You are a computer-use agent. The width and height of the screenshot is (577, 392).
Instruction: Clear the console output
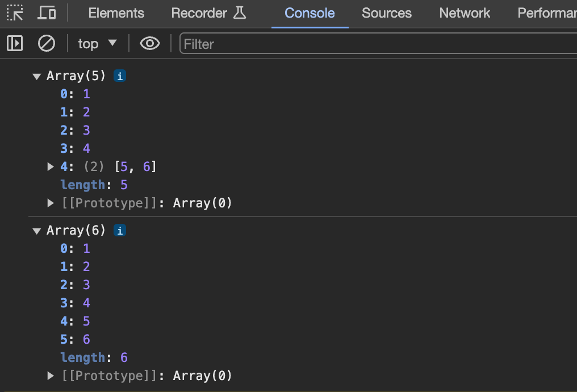click(46, 43)
